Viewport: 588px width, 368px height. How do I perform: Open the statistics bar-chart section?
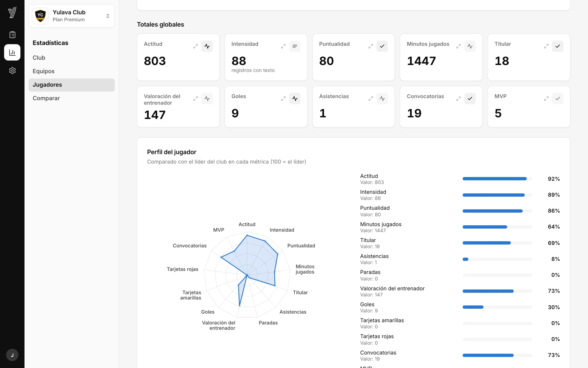pyautogui.click(x=12, y=52)
